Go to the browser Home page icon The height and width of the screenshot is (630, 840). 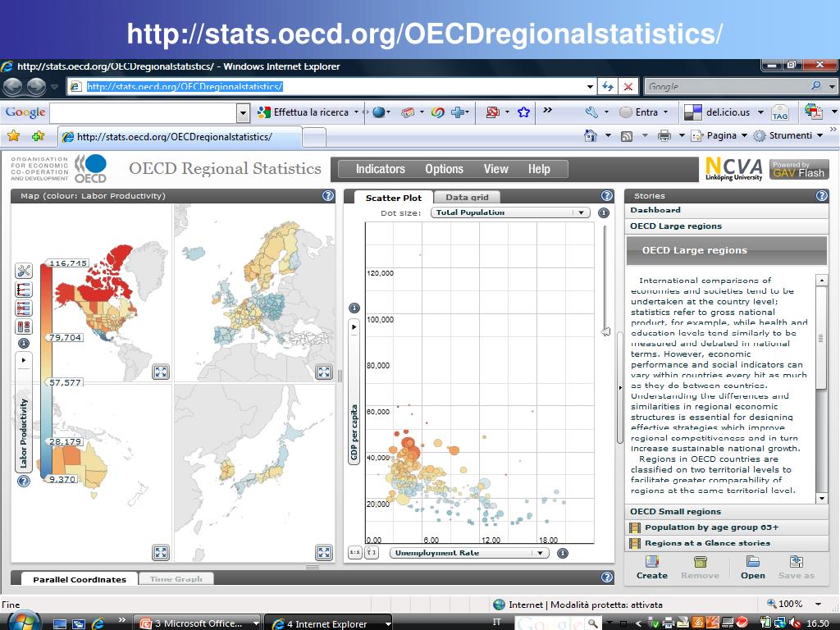pos(591,136)
